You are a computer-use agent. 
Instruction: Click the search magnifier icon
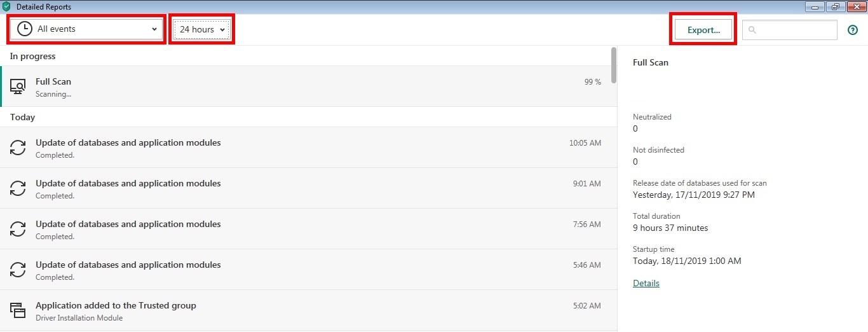tap(752, 30)
